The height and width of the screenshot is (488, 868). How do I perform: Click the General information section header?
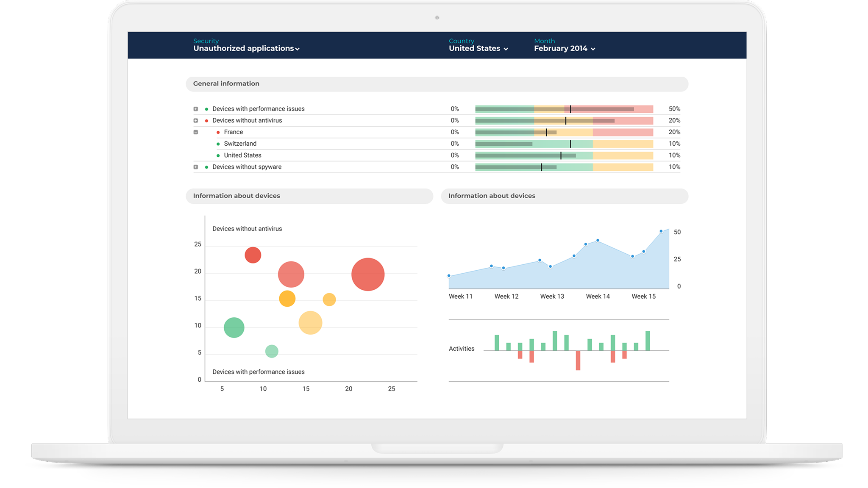437,84
